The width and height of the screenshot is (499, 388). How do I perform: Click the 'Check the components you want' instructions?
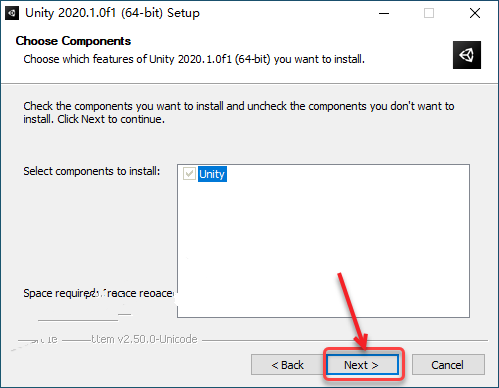(x=239, y=112)
